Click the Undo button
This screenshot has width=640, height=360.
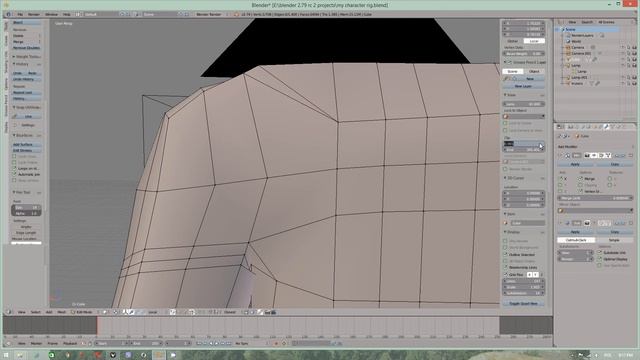(x=18, y=73)
